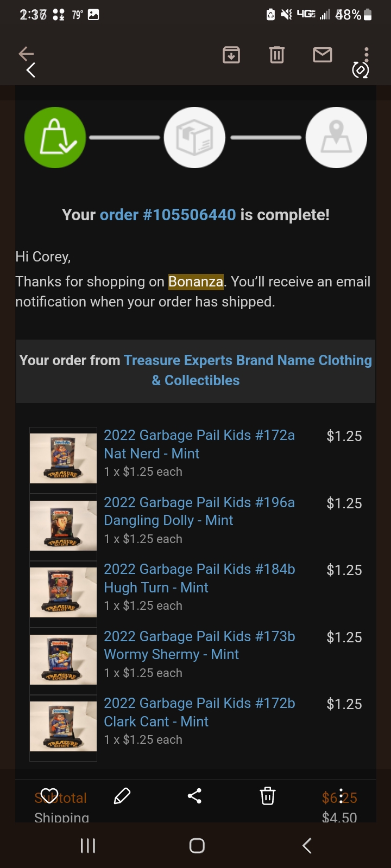Tap the share icon

pos(194,796)
